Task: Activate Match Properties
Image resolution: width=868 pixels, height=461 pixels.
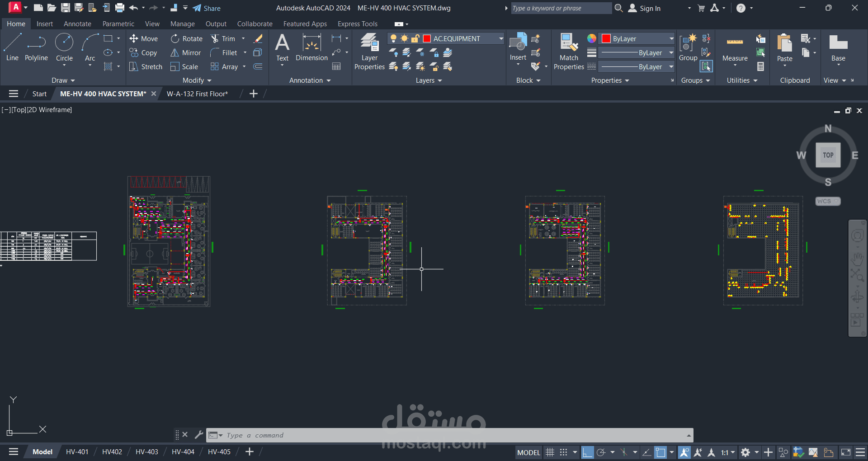Action: [569, 51]
